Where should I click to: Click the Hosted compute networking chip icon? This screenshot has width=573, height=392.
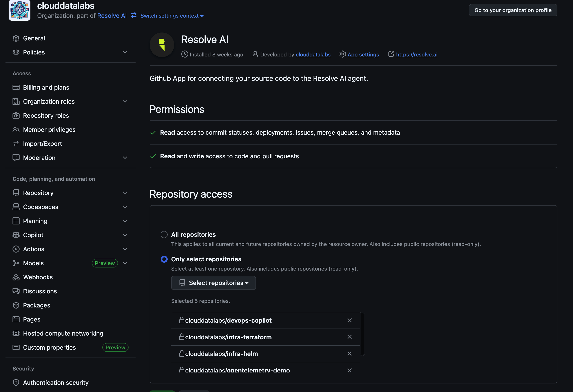click(16, 333)
